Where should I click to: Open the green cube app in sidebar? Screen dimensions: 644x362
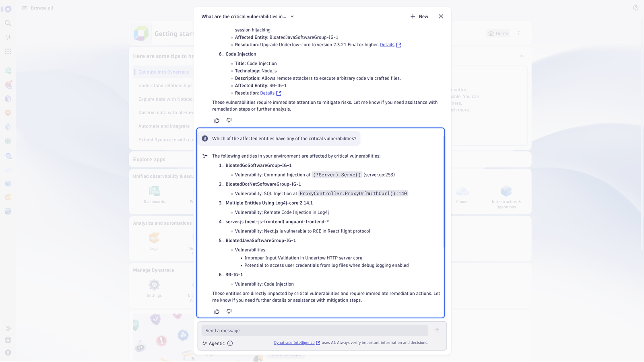coord(8,141)
